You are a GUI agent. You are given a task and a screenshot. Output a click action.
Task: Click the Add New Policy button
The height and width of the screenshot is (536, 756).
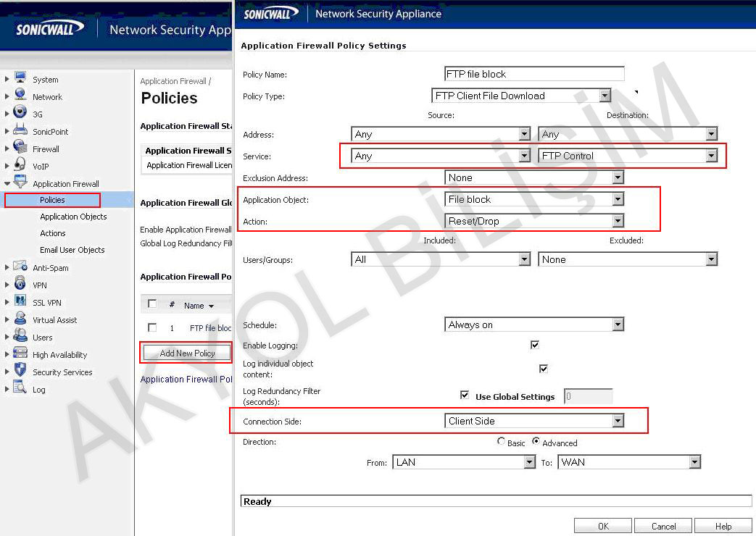(187, 353)
